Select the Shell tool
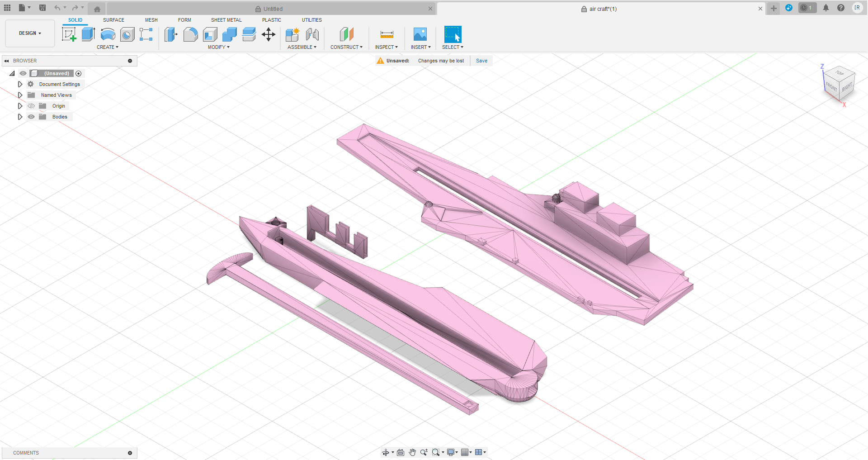The height and width of the screenshot is (460, 868). click(x=210, y=34)
